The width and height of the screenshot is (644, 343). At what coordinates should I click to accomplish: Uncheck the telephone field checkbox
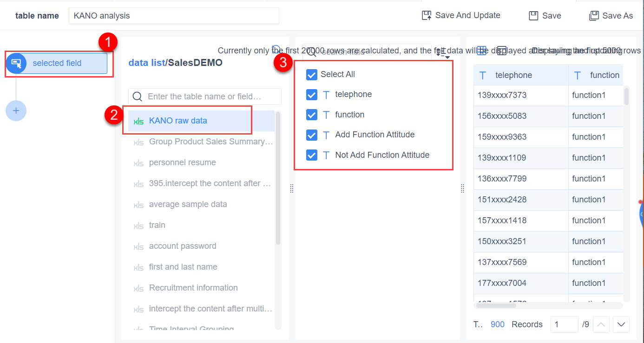click(312, 95)
